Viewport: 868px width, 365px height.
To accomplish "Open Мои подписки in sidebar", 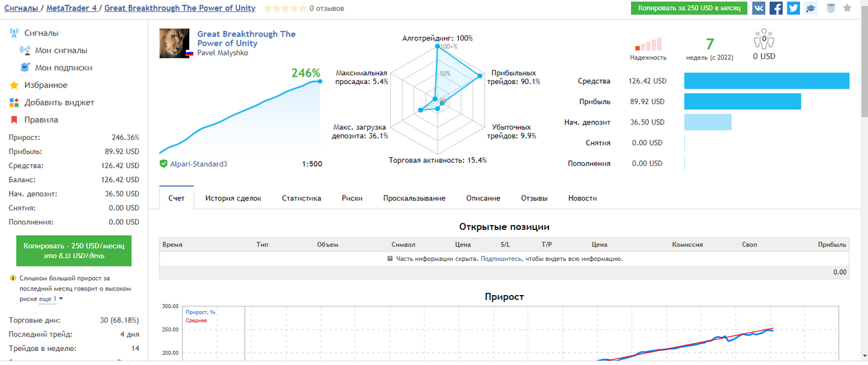I will tap(64, 68).
